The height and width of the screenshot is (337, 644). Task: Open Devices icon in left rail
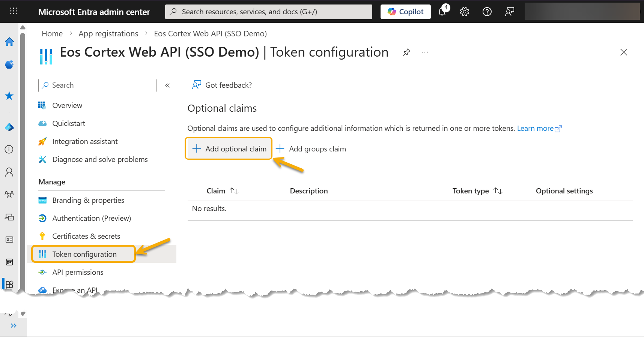pyautogui.click(x=9, y=217)
